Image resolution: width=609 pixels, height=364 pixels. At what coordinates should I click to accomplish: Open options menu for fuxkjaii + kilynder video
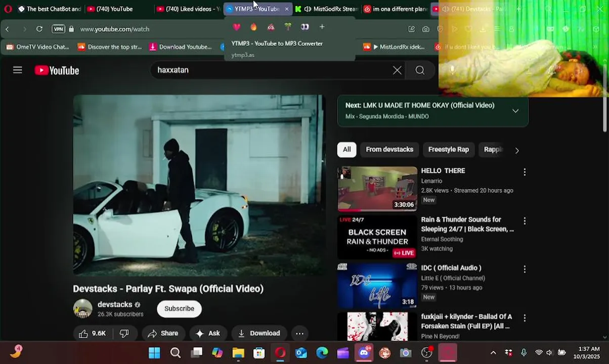click(x=525, y=318)
